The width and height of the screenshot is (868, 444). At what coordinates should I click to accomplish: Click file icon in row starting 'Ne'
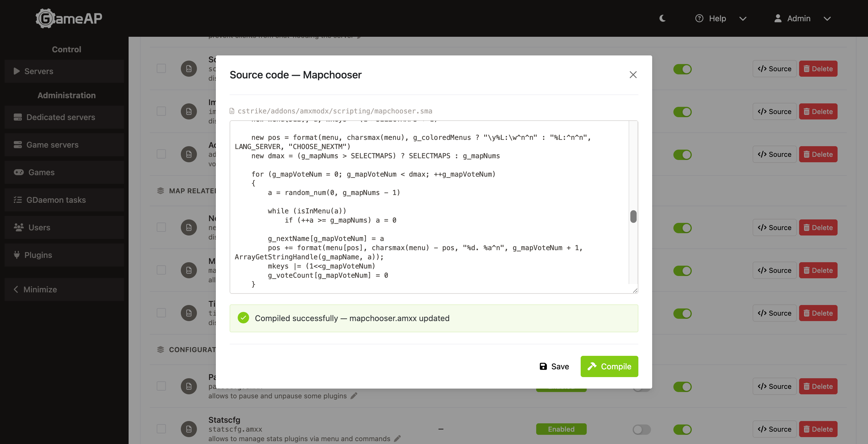click(189, 227)
